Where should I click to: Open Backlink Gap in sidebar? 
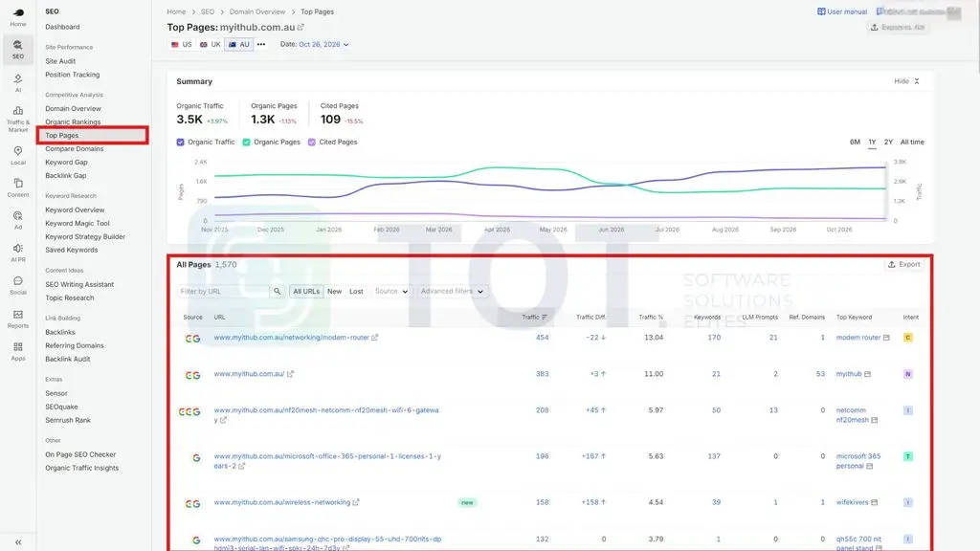coord(66,176)
